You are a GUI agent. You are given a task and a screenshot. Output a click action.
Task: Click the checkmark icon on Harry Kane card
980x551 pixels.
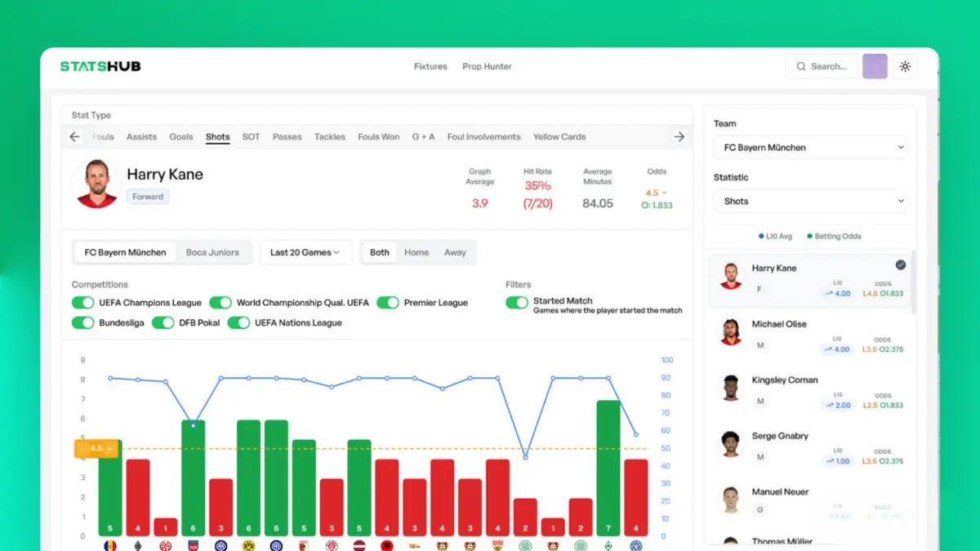900,264
